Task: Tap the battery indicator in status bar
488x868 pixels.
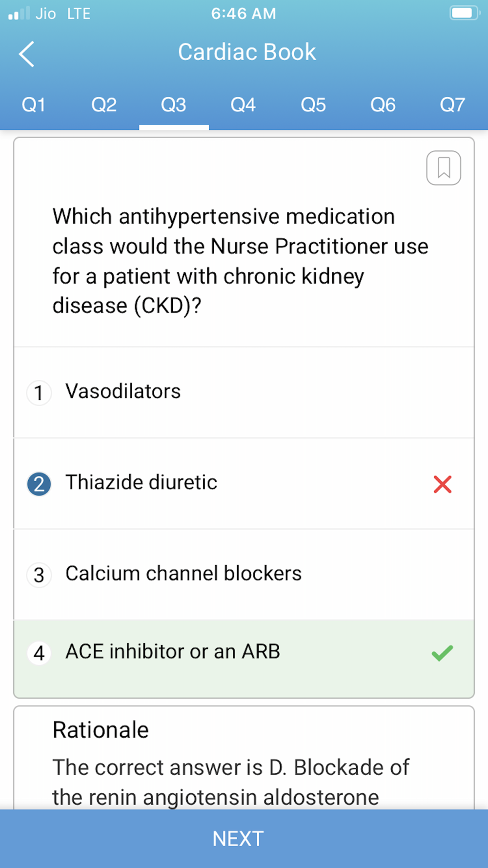Action: (x=464, y=13)
